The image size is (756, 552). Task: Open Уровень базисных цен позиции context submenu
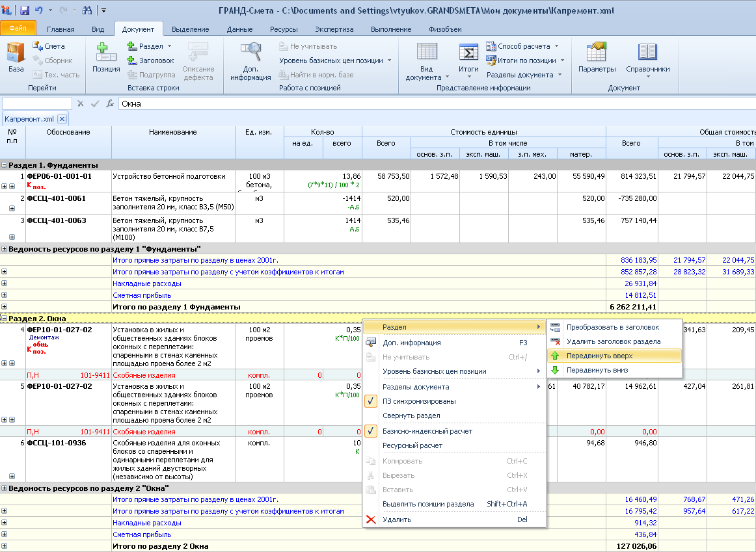coord(454,371)
